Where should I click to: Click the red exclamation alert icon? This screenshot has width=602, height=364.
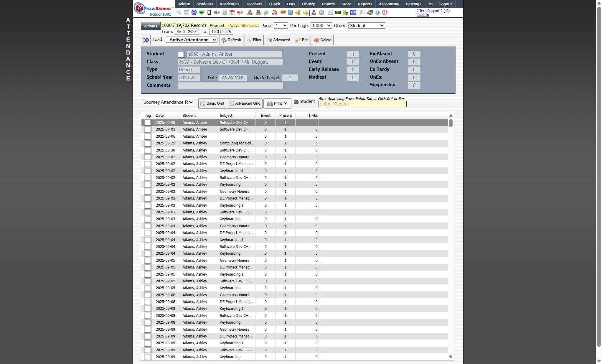385,12
